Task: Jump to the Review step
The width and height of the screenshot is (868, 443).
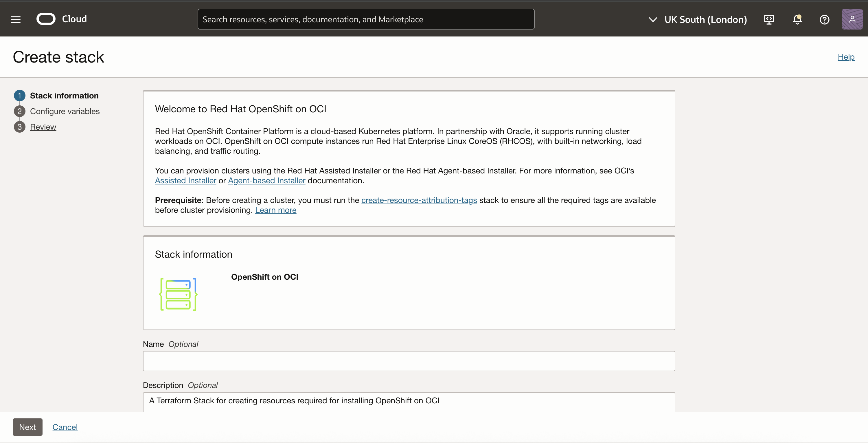Action: [x=43, y=127]
